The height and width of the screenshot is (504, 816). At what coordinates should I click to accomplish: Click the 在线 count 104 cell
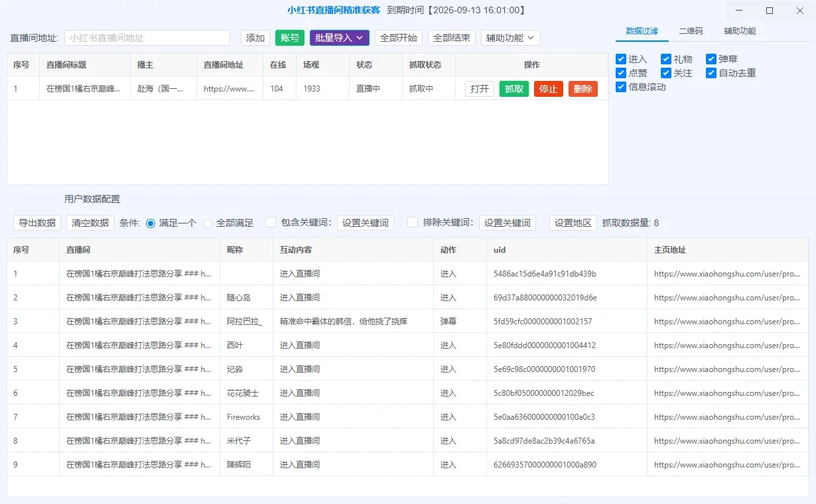pyautogui.click(x=280, y=88)
